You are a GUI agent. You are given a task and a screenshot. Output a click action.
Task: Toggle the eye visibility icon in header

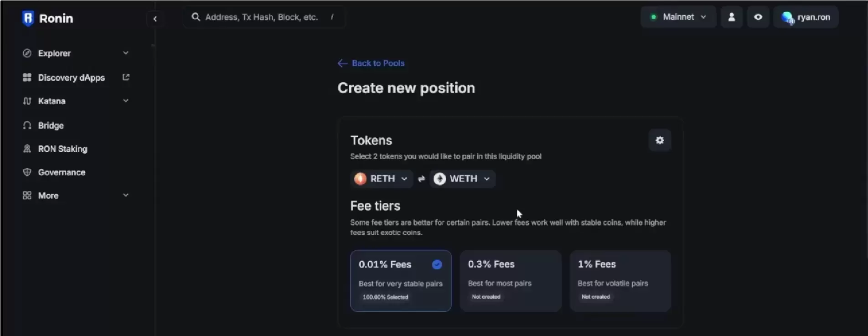[758, 17]
